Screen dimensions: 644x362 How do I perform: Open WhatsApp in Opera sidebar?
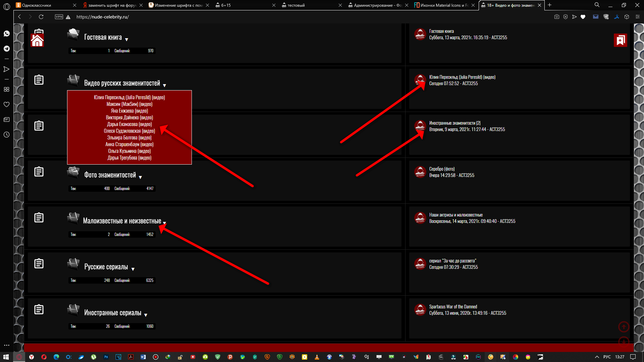(x=6, y=34)
